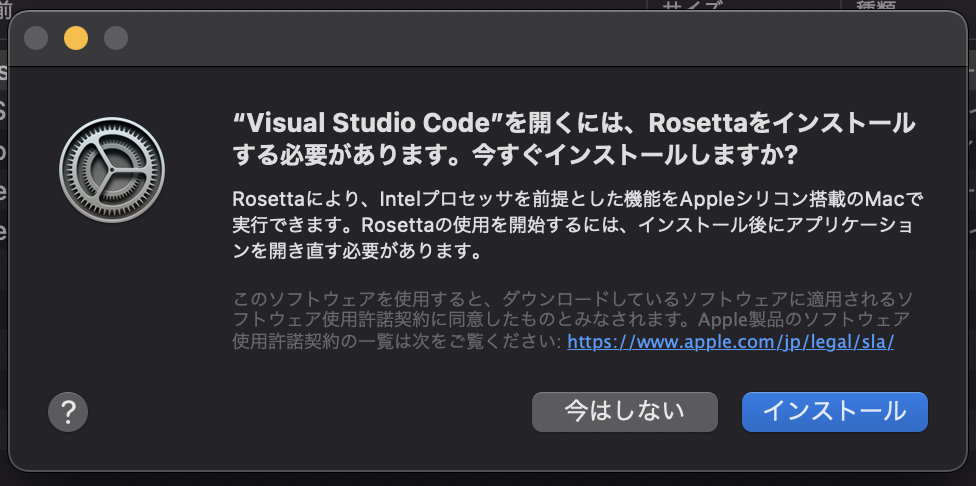
Task: Open the help question mark button
Action: pyautogui.click(x=68, y=412)
